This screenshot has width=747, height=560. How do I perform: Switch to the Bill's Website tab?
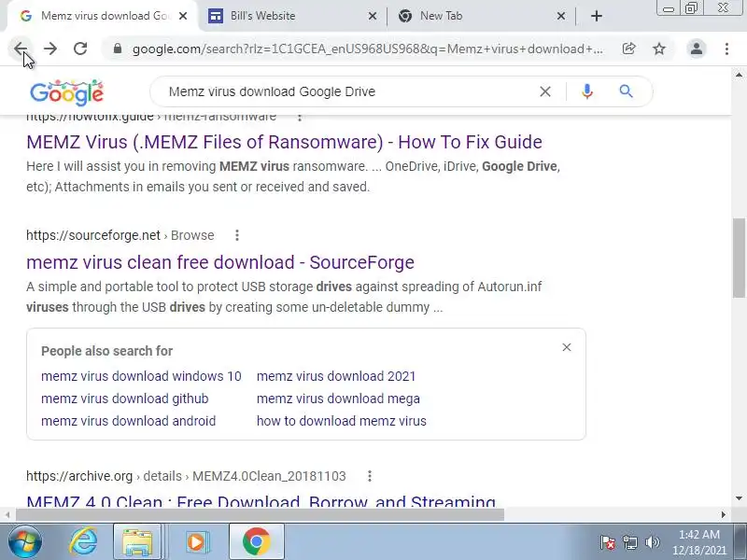point(290,16)
